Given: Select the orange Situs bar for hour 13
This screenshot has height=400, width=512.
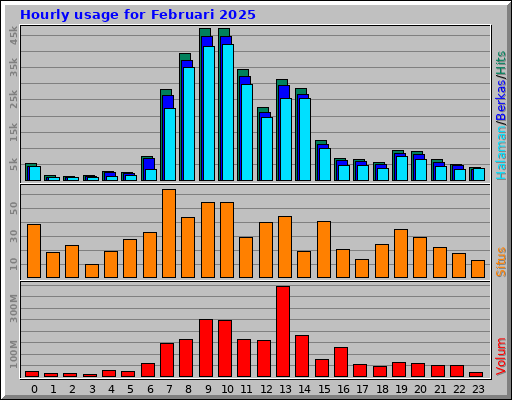Looking at the screenshot, I should click(285, 247).
